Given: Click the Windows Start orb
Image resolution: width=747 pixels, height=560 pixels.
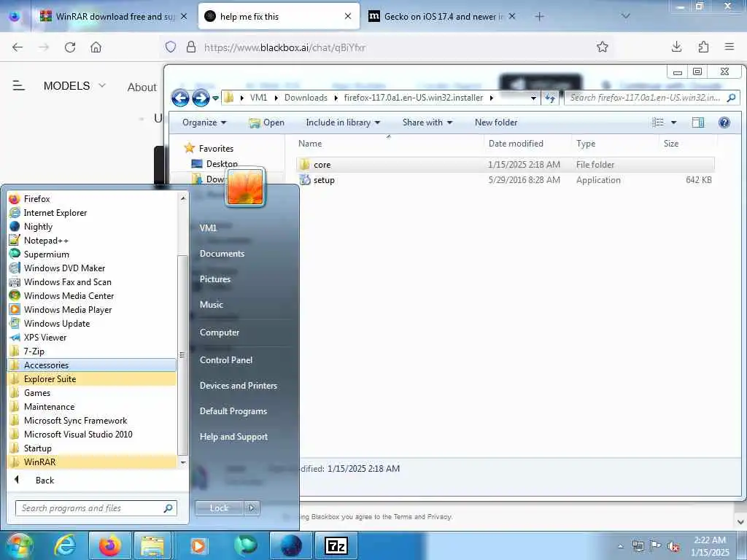Looking at the screenshot, I should click(x=19, y=545).
